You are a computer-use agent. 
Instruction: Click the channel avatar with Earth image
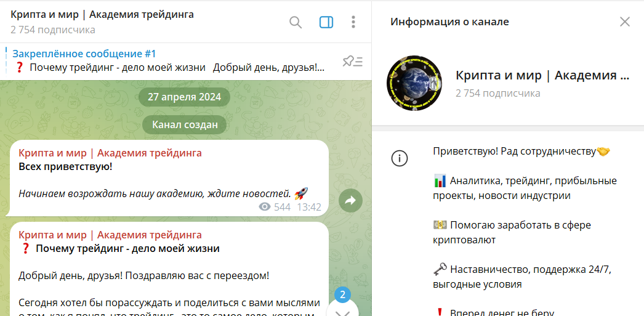click(x=414, y=83)
